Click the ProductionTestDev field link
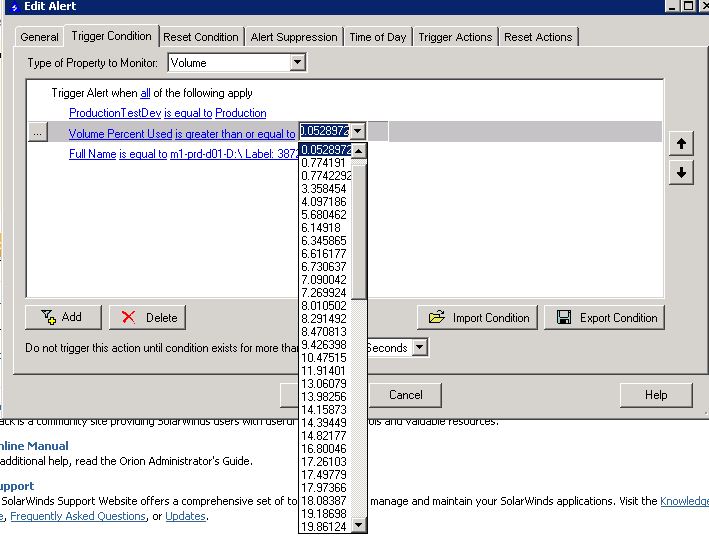The image size is (709, 538). coord(115,113)
